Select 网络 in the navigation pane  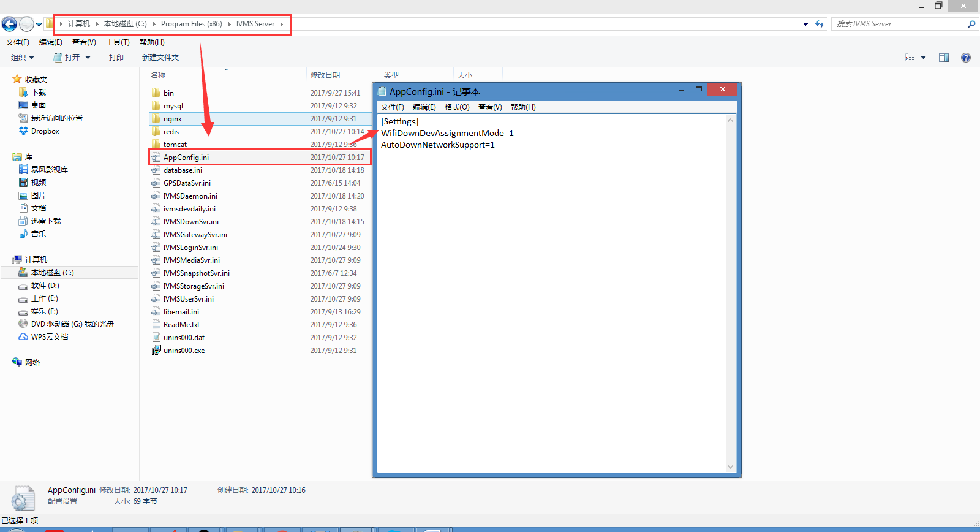click(x=32, y=363)
